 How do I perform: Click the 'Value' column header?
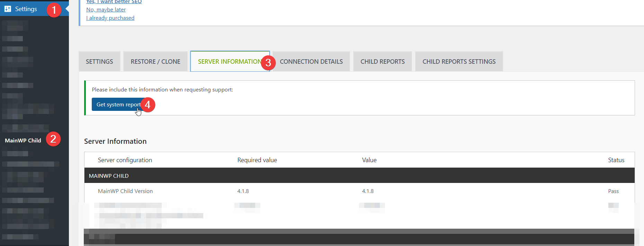[x=369, y=160]
